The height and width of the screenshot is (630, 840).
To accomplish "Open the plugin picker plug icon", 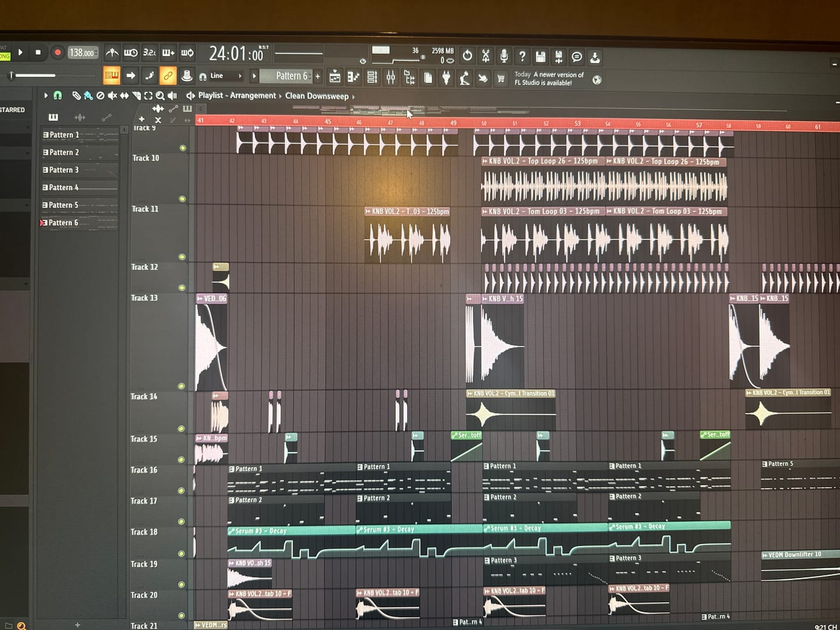I will tap(446, 78).
